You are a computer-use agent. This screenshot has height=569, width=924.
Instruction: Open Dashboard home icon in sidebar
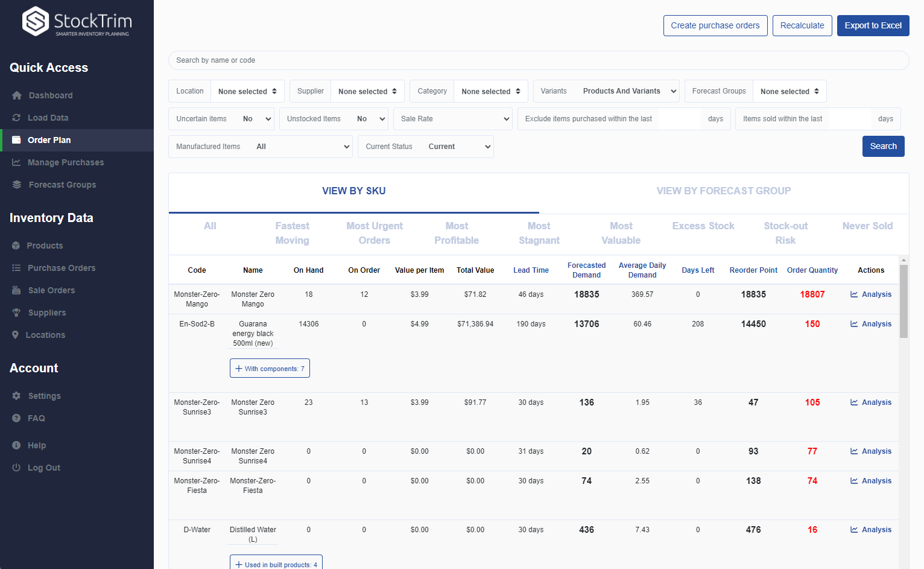click(17, 95)
